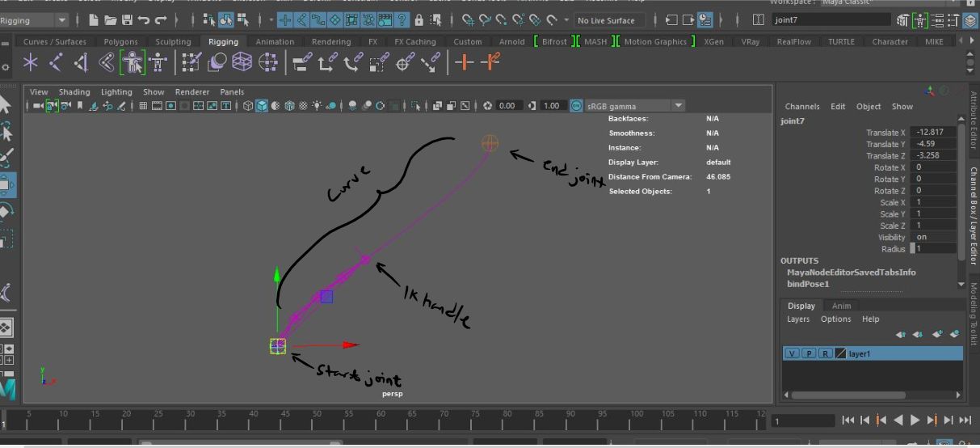This screenshot has height=448, width=980.
Task: Toggle wireframe display cube icon
Action: point(248,106)
